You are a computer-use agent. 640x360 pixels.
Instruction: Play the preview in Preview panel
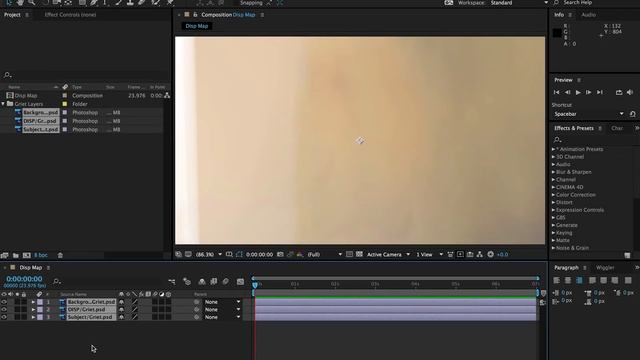point(578,93)
